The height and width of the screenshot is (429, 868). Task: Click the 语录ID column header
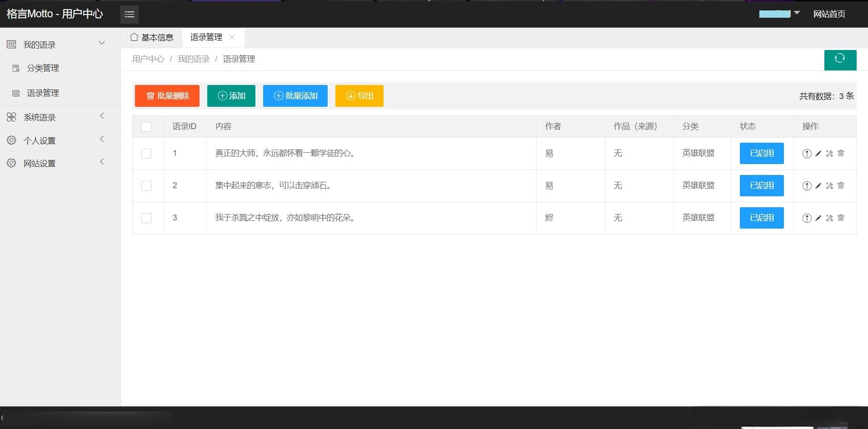(x=185, y=127)
